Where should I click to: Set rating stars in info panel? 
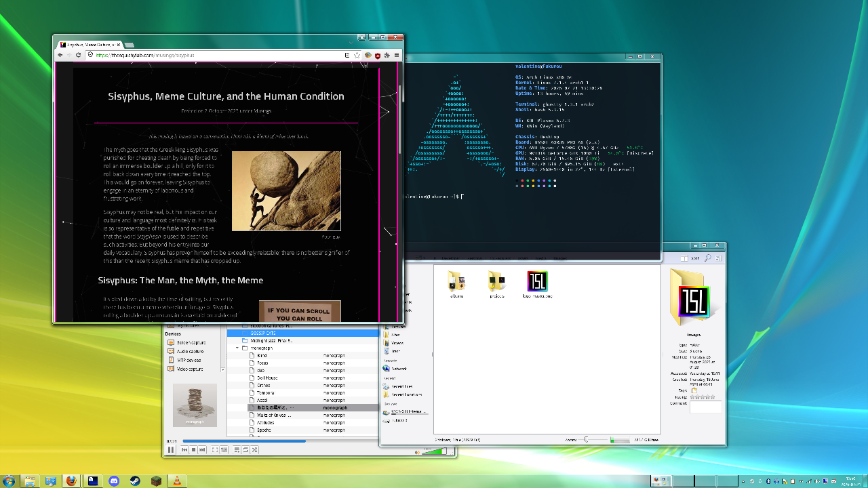pos(702,397)
